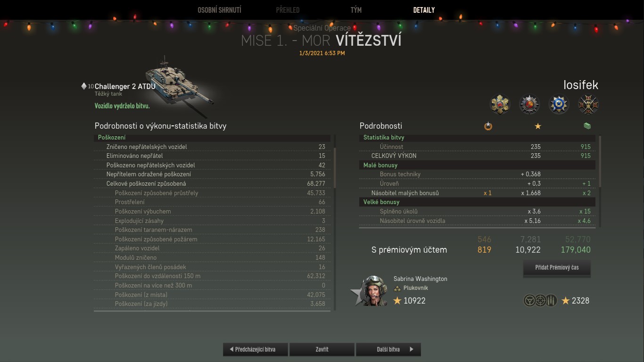Screen dimensions: 644x362
Task: Click the silver spiked medal with red center
Action: point(529,104)
